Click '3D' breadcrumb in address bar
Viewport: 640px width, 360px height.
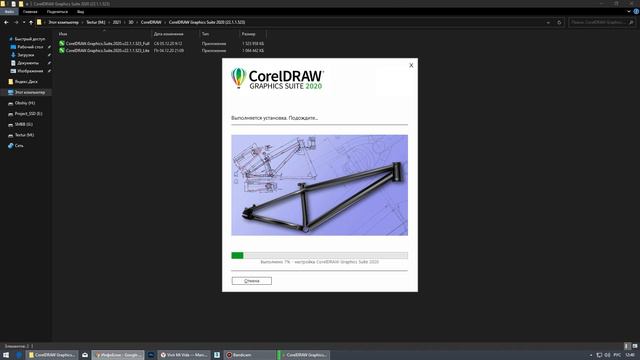(x=131, y=22)
